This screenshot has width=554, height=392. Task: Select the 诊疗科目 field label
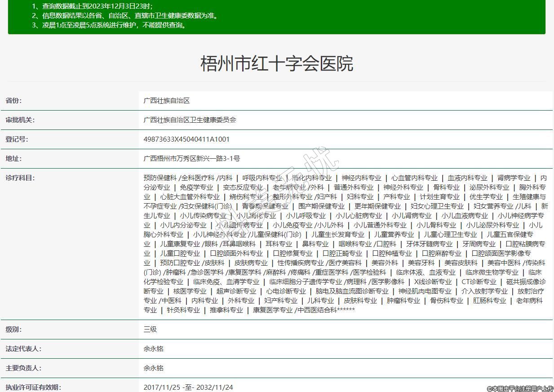point(20,178)
